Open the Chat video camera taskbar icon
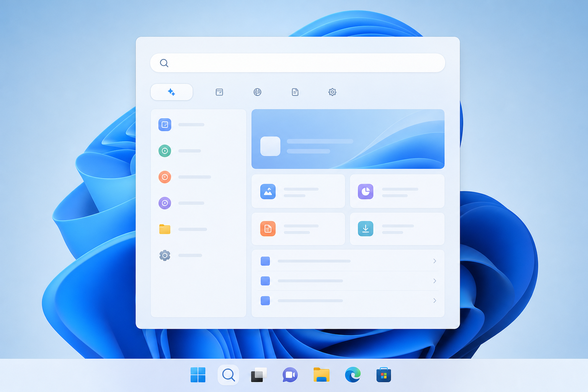 pyautogui.click(x=290, y=375)
